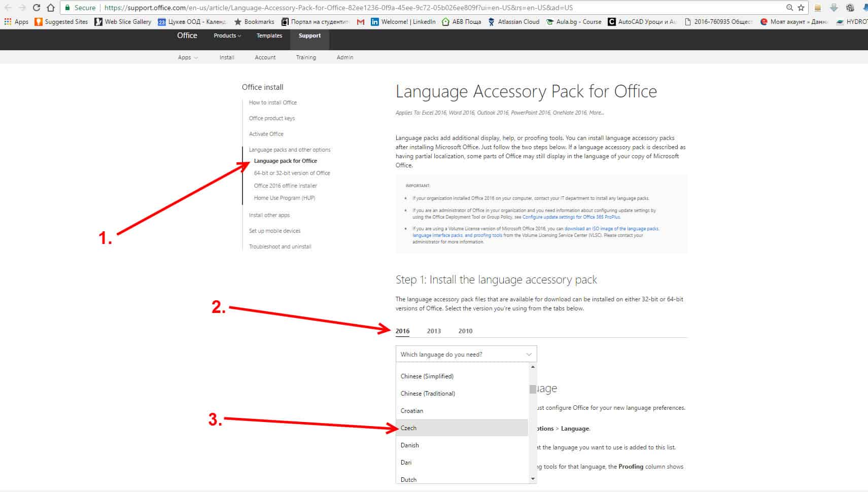The width and height of the screenshot is (868, 492).
Task: Open 'Configure update settings for Office 365 ProPlus' link
Action: click(571, 217)
